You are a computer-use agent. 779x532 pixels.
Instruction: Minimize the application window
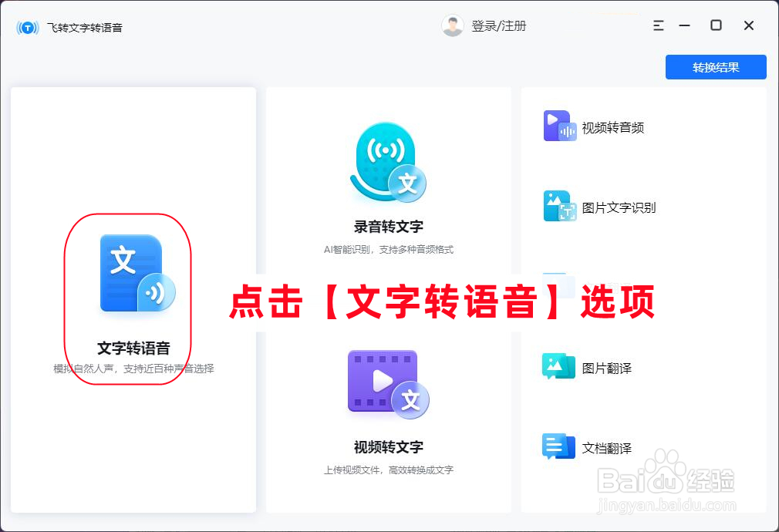click(685, 25)
